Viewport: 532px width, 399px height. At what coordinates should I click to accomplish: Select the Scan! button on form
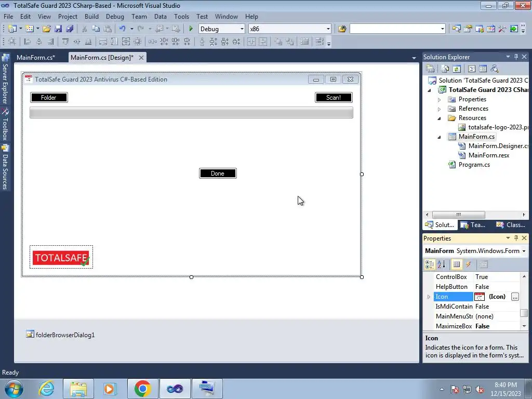tap(334, 97)
